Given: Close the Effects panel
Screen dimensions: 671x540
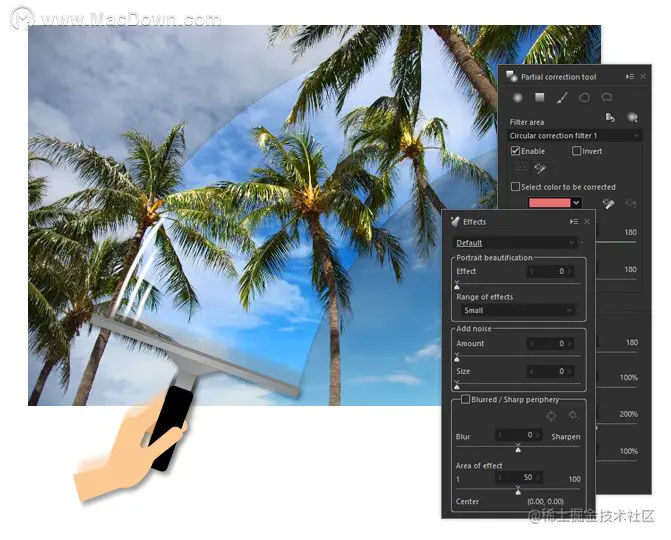Looking at the screenshot, I should pyautogui.click(x=587, y=221).
